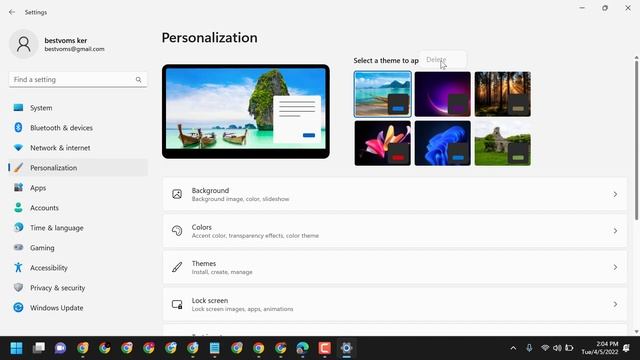Expand Themes using its chevron arrow

pyautogui.click(x=615, y=267)
